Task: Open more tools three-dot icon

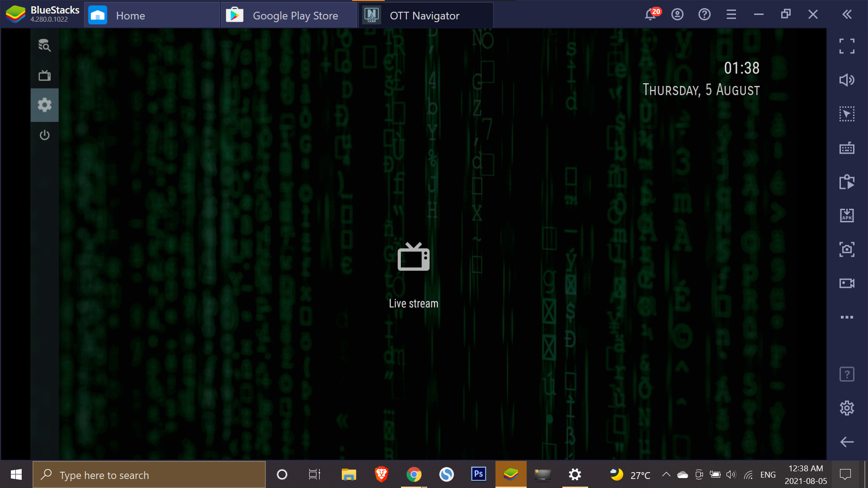Action: pos(847,317)
